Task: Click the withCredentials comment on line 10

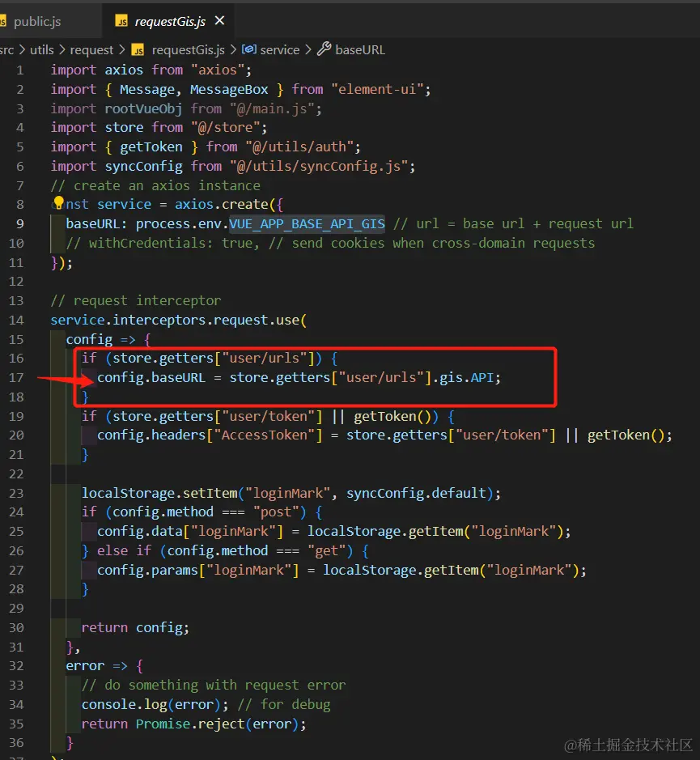Action: (330, 244)
